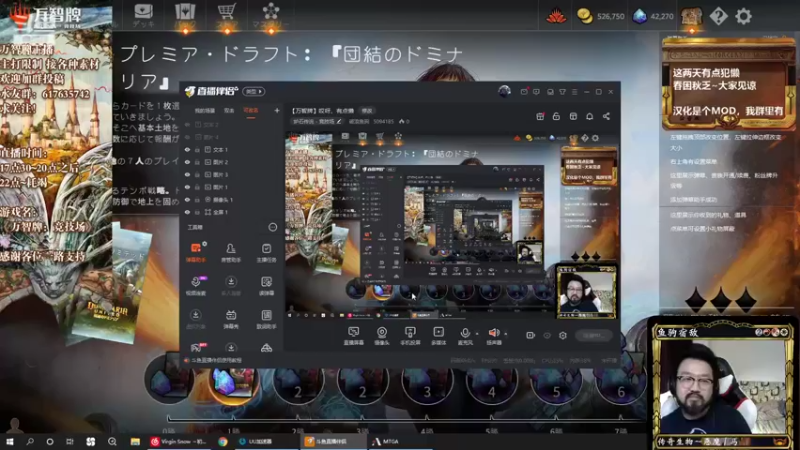The image size is (800, 450).
Task: Open the stream settings gear in the bottom bar
Action: click(563, 335)
